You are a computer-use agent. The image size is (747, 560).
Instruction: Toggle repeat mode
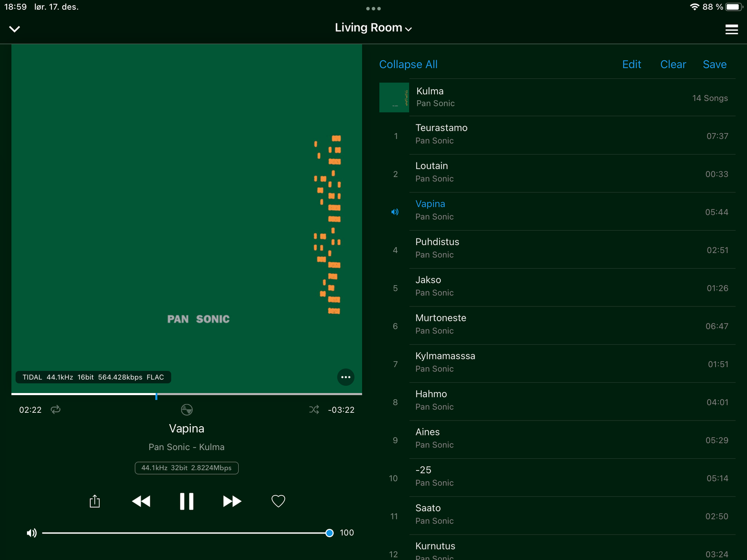click(x=56, y=410)
